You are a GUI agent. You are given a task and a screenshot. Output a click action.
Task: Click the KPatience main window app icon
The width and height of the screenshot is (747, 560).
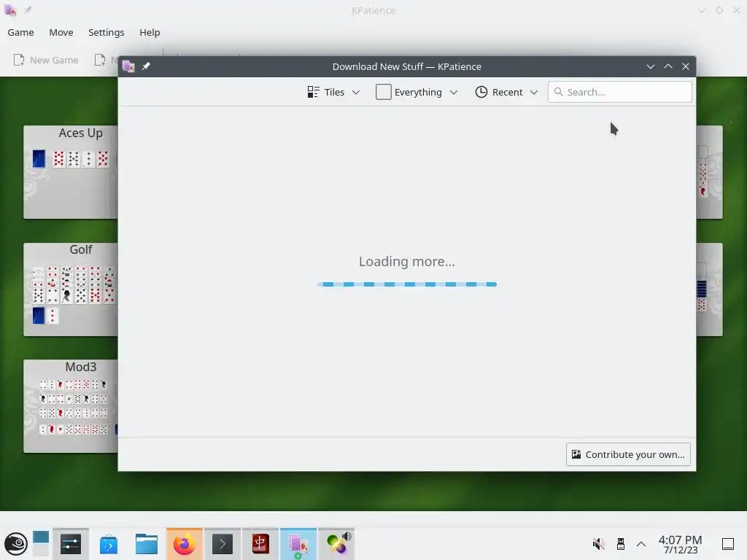(x=10, y=10)
